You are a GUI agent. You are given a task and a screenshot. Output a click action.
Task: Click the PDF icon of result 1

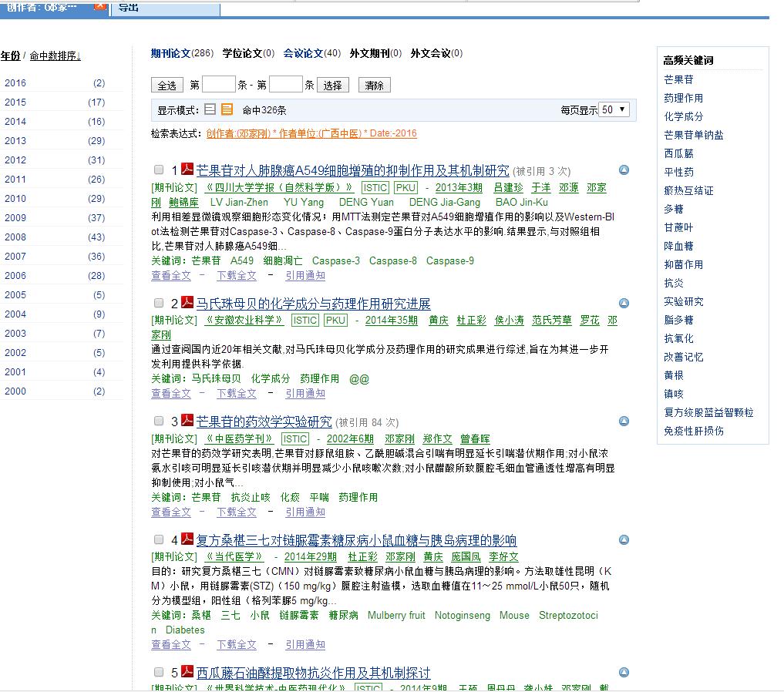(x=187, y=170)
